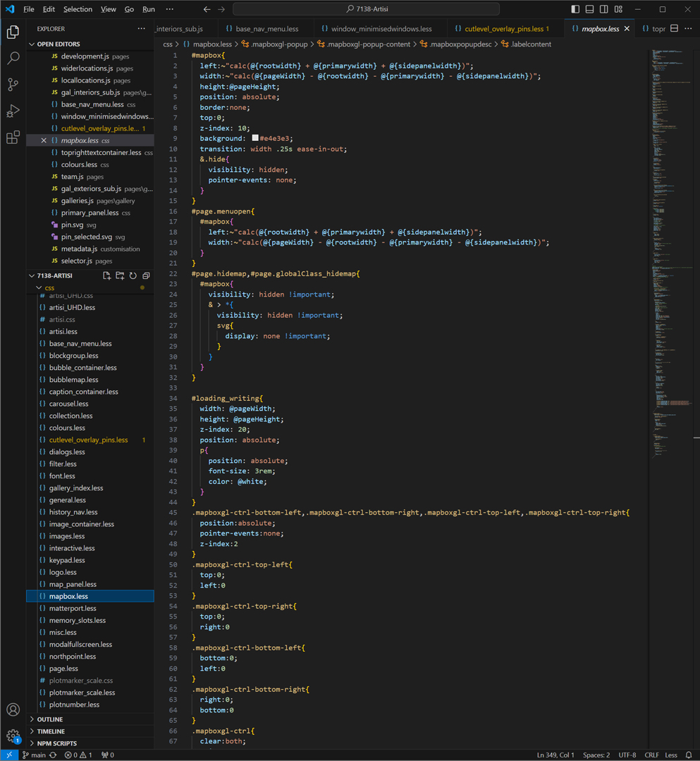Open the Go menu
This screenshot has height=761, width=700.
click(x=129, y=9)
